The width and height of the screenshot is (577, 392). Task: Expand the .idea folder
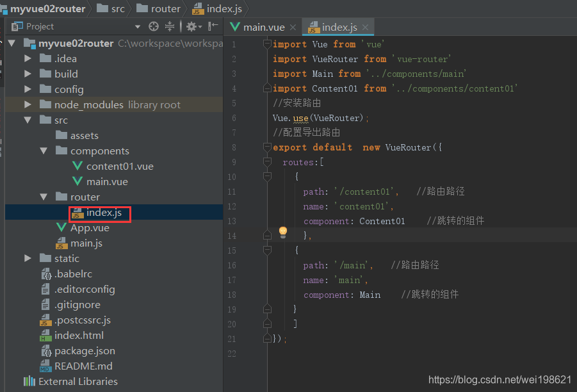pos(28,58)
